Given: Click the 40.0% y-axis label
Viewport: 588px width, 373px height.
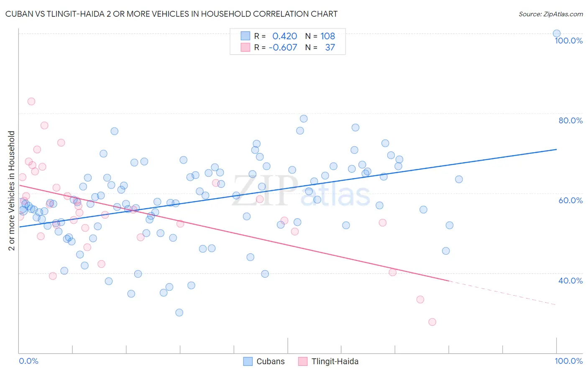Looking at the screenshot, I should point(570,281).
